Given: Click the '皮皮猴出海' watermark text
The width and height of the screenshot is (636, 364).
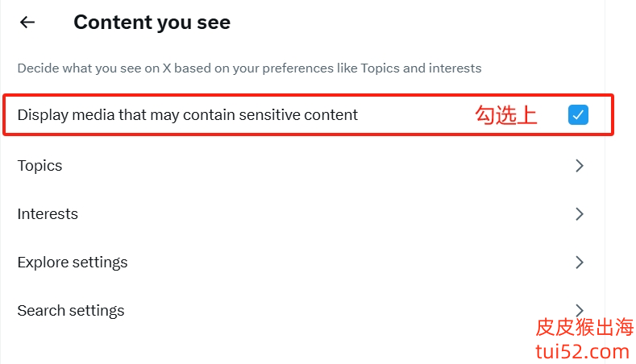Looking at the screenshot, I should pos(584,328).
